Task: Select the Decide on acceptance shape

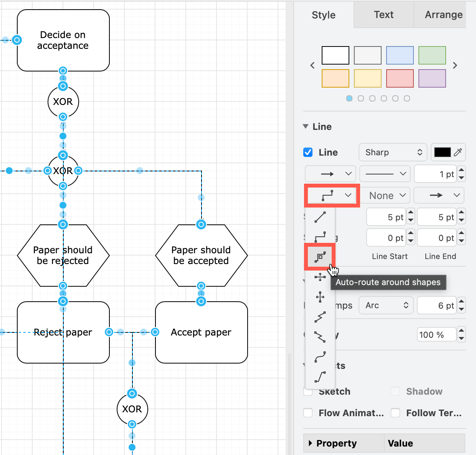Action: 63,40
